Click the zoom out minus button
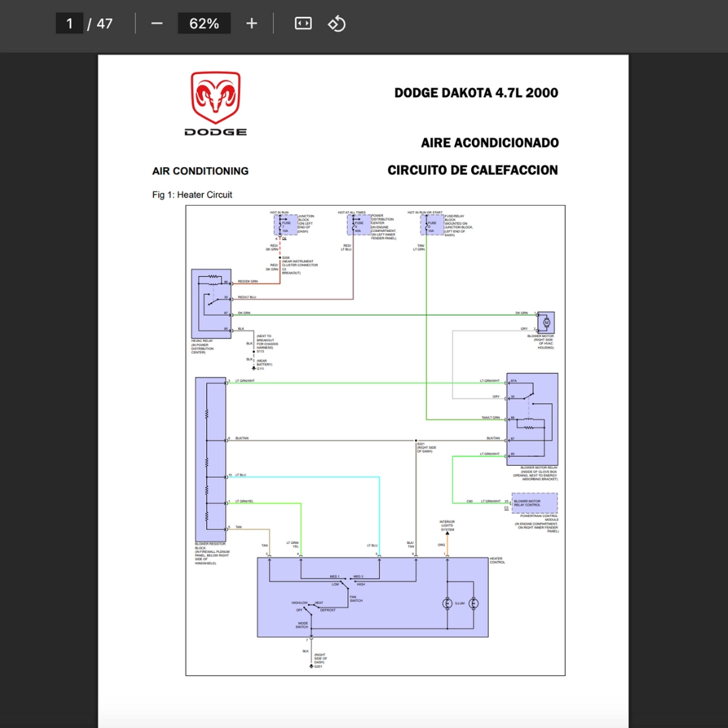Viewport: 728px width, 728px height. tap(157, 23)
